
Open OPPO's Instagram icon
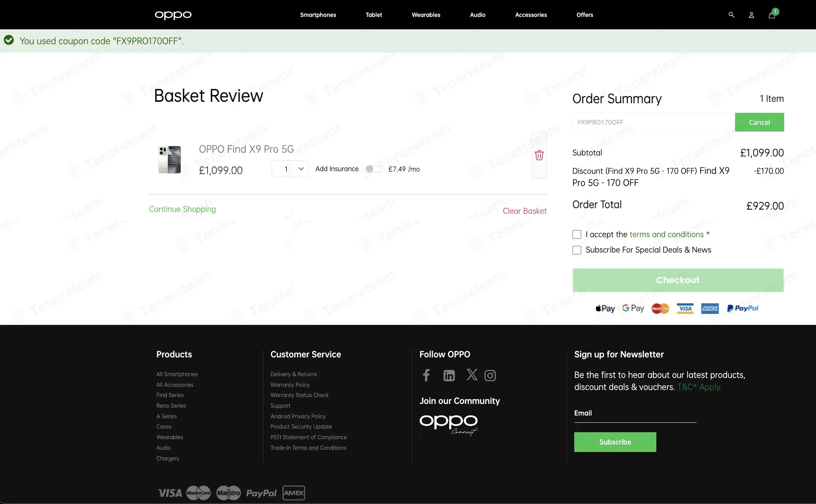490,375
